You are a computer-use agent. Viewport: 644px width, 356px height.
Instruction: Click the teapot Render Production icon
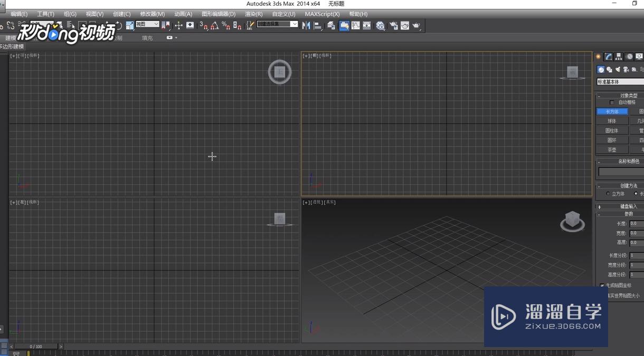pyautogui.click(x=416, y=25)
